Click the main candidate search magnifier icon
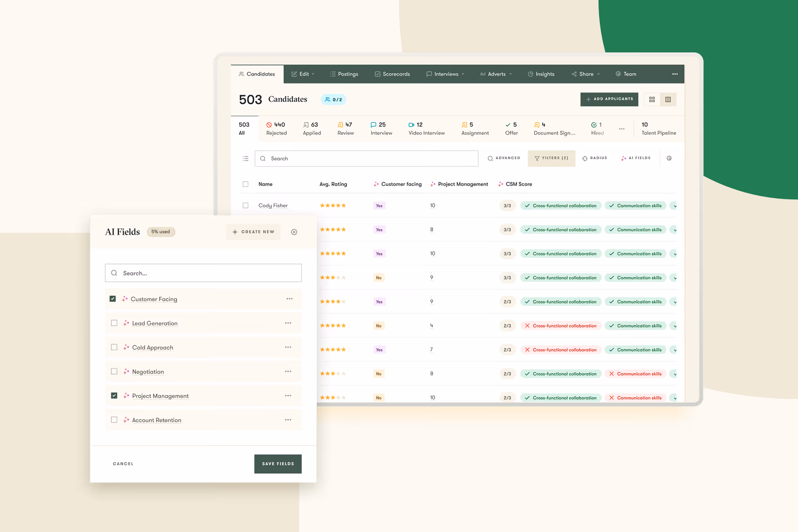Viewport: 798px width, 532px height. (x=263, y=158)
